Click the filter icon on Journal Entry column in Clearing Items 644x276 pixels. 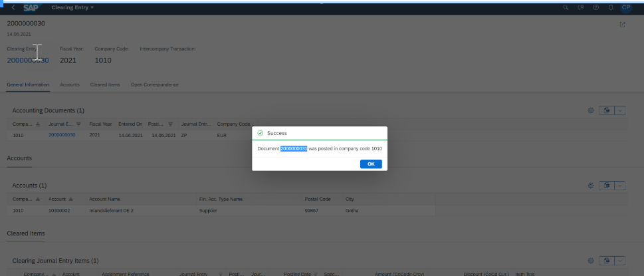[221, 274]
